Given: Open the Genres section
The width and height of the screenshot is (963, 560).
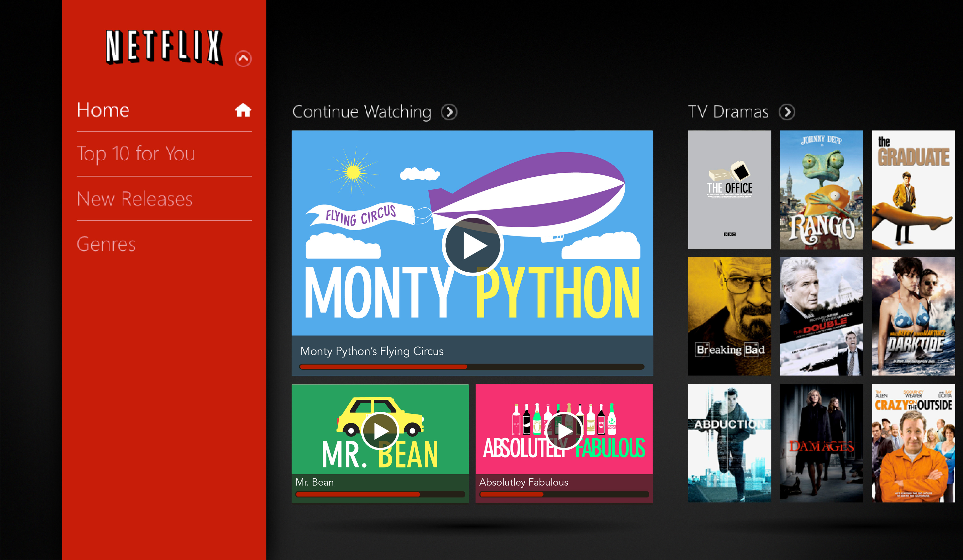Looking at the screenshot, I should [x=106, y=244].
